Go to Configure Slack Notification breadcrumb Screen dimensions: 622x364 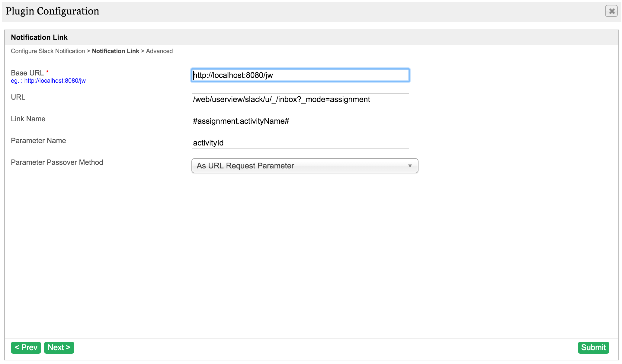tap(48, 51)
